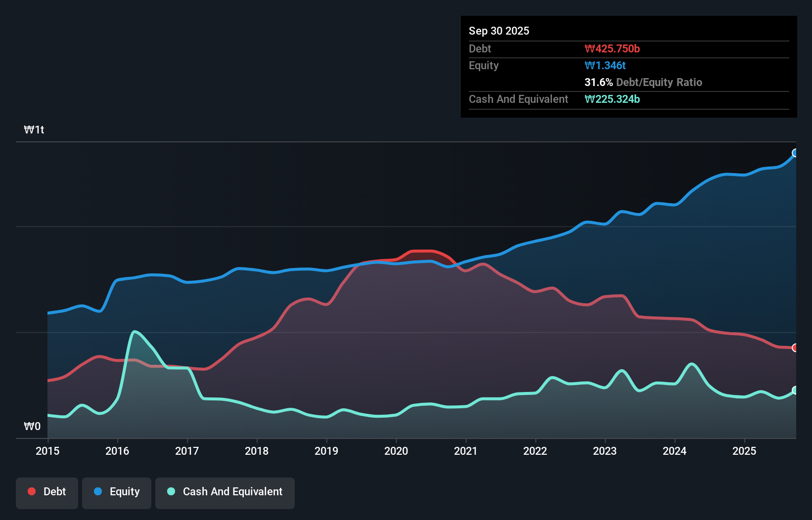Toggle the Debt series visibility
Screen dimensions: 812x520
click(x=46, y=492)
